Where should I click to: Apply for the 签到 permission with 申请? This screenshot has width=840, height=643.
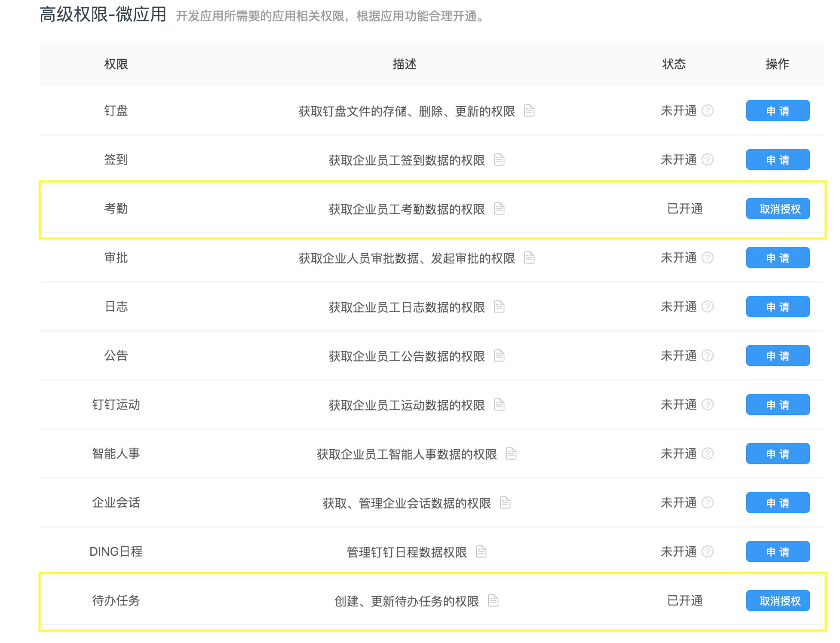[x=778, y=160]
